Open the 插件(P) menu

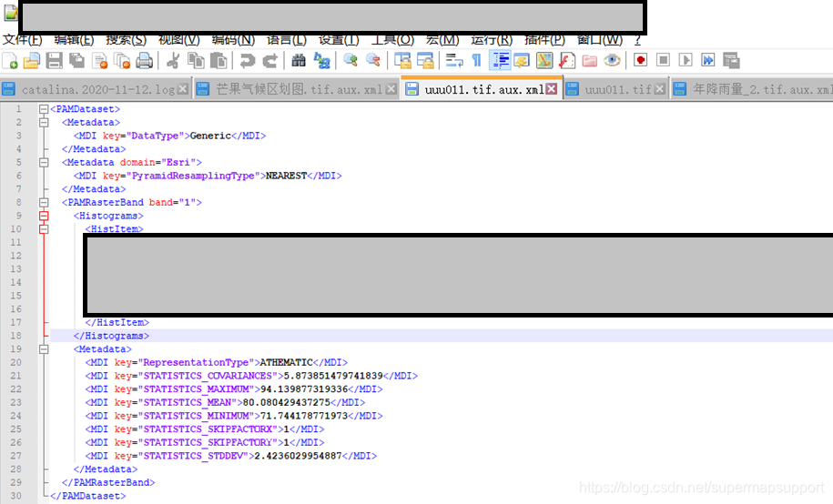(544, 40)
